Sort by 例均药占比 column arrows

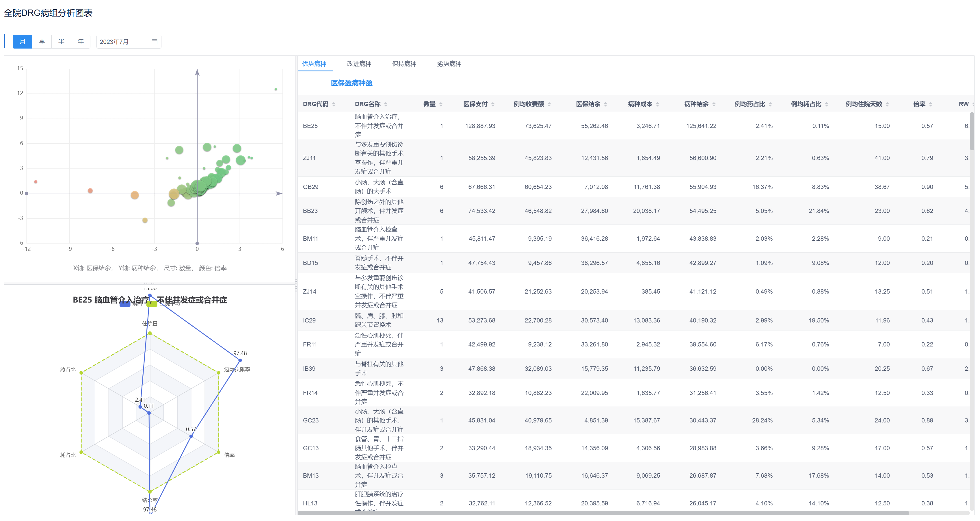[x=770, y=104]
